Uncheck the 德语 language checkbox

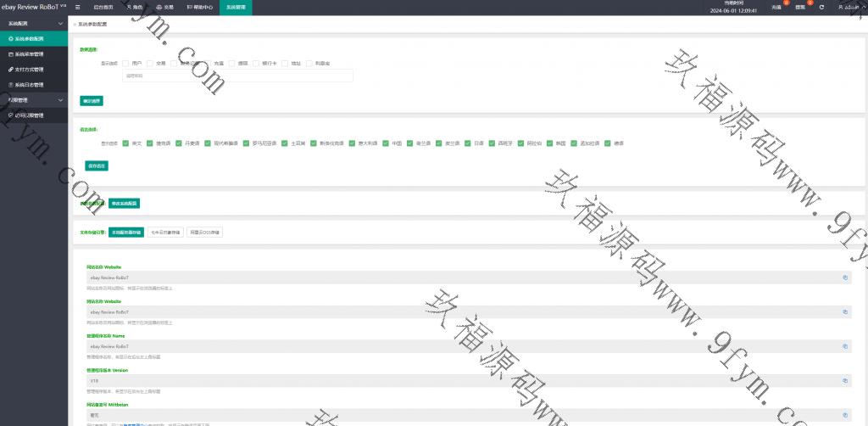608,143
